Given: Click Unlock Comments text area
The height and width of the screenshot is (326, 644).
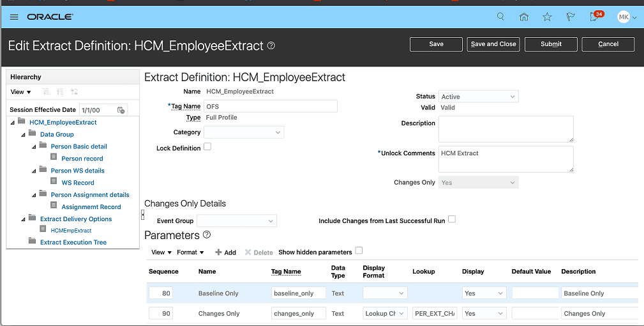Looking at the screenshot, I should 506,159.
